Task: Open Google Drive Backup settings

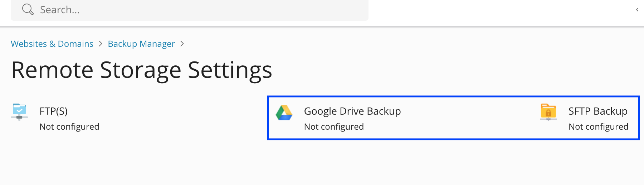Action: coord(352,111)
